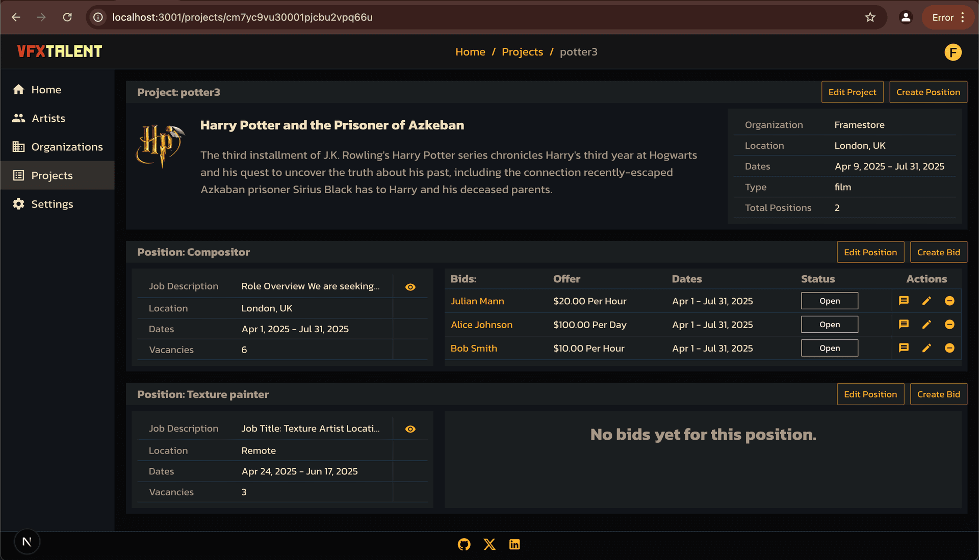The width and height of the screenshot is (979, 560).
Task: Click the 'potter3' breadcrumb text
Action: [578, 52]
